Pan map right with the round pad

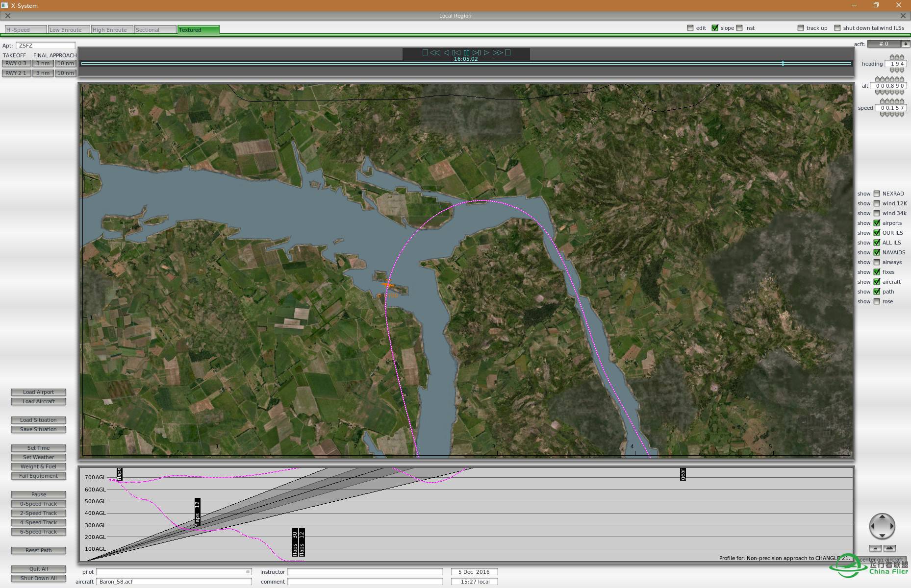pos(891,527)
